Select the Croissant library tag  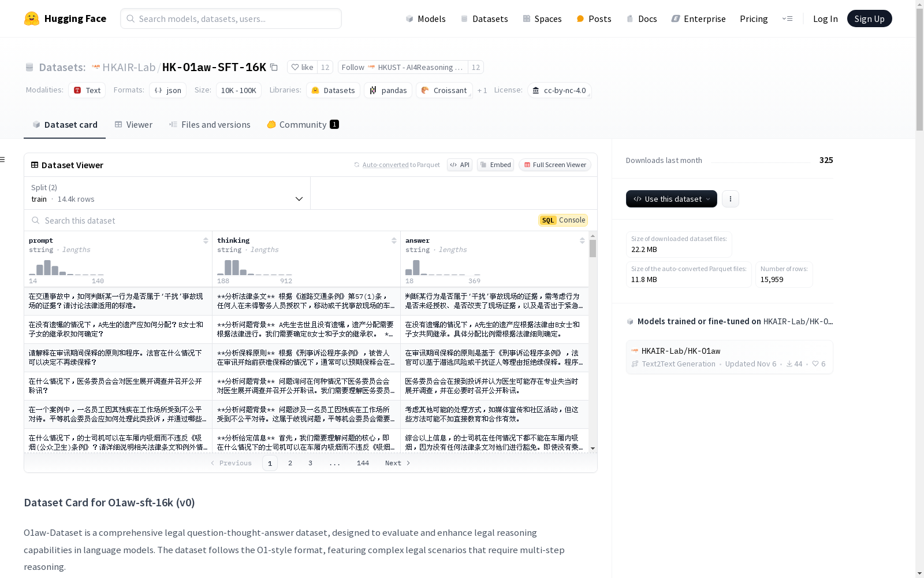tap(444, 90)
